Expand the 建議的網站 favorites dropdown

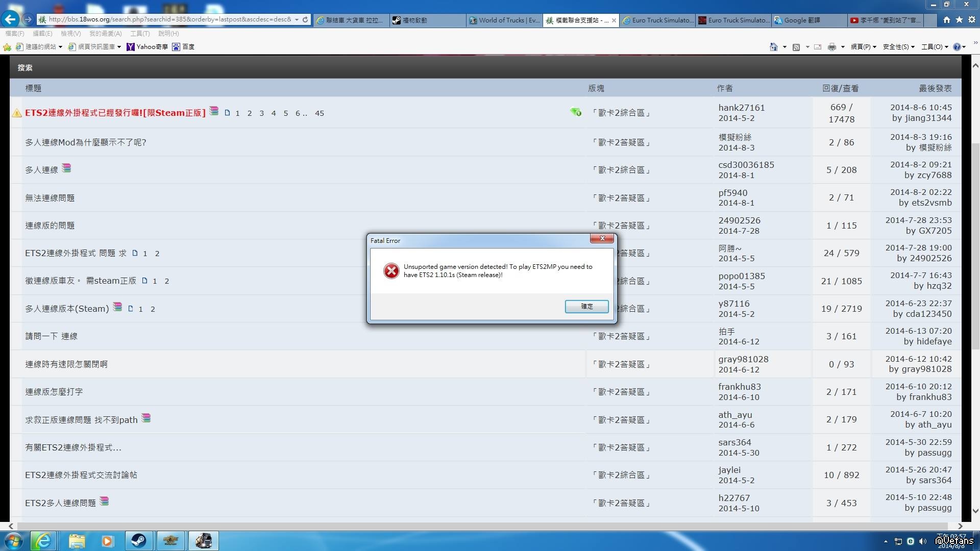click(60, 47)
